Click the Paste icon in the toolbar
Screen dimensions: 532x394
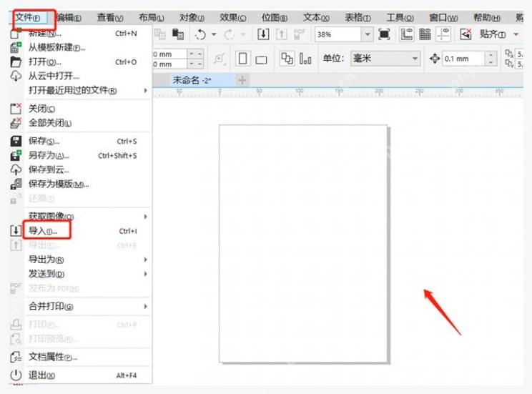(x=178, y=34)
